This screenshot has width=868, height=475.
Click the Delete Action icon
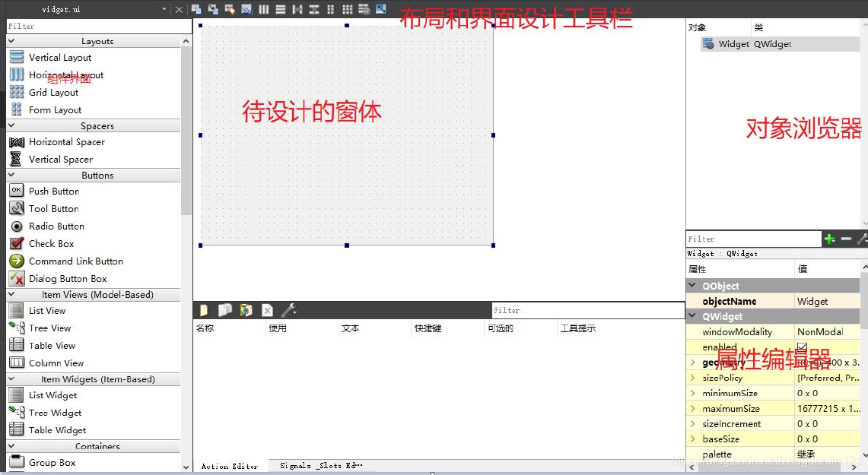pyautogui.click(x=266, y=310)
